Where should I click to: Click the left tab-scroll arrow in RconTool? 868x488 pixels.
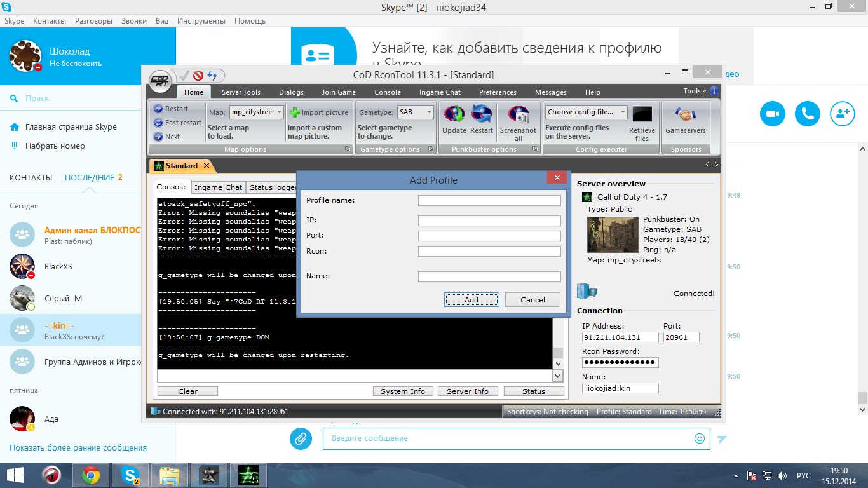coord(709,165)
